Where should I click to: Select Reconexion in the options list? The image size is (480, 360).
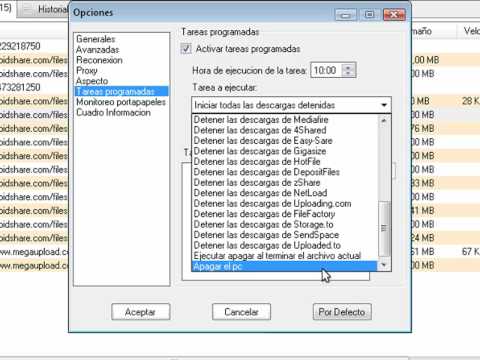point(99,60)
